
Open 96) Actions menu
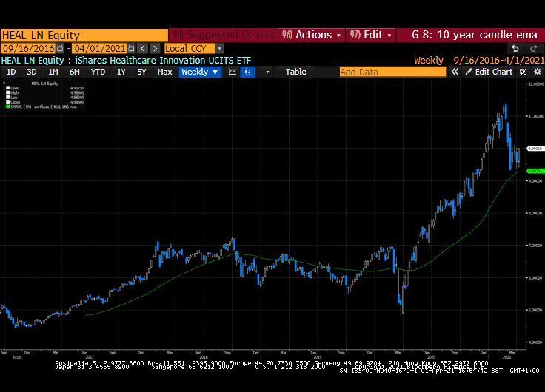(312, 35)
